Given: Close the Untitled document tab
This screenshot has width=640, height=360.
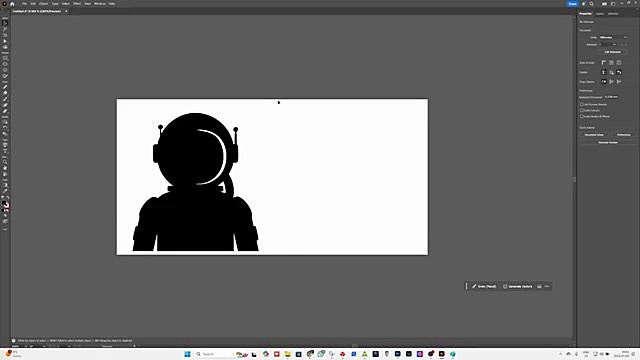Looking at the screenshot, I should point(66,11).
